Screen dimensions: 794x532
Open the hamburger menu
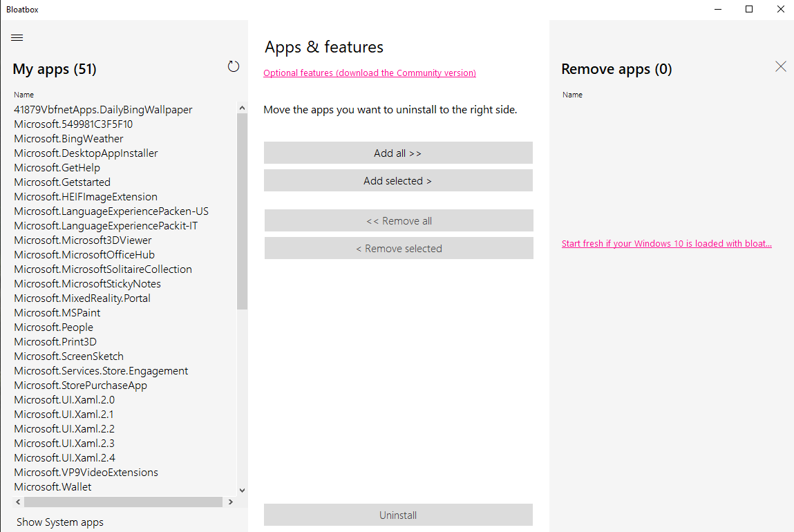coord(17,37)
